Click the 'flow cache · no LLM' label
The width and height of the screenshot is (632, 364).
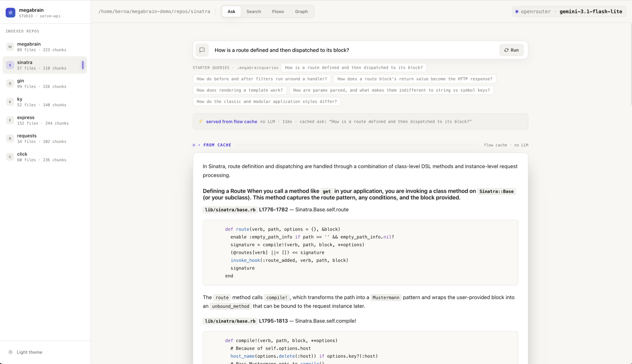coord(506,145)
